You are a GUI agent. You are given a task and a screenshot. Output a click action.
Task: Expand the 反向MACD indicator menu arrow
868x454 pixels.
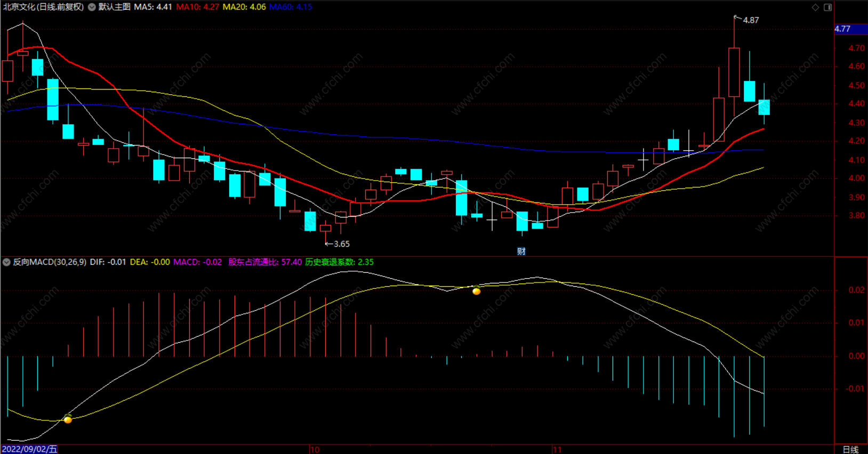[x=6, y=262]
